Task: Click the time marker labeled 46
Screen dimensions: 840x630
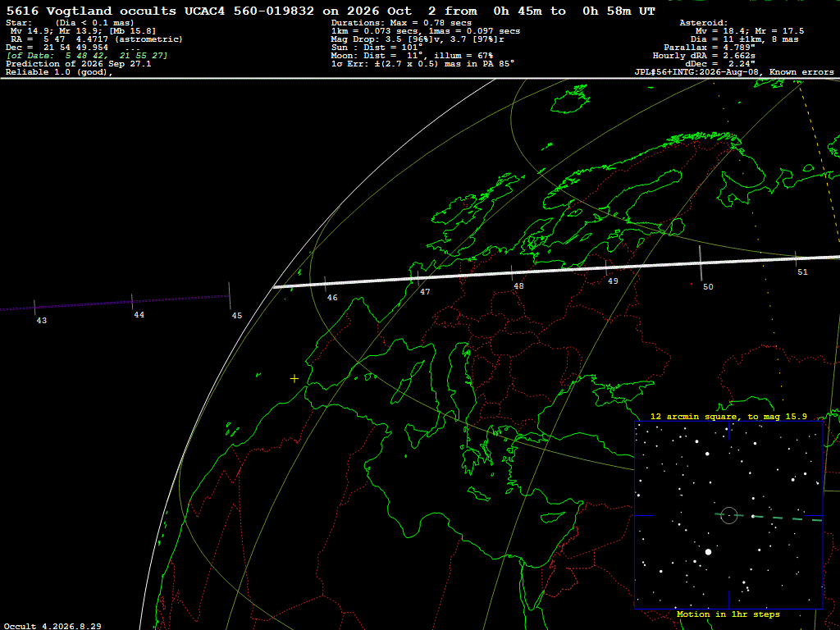Action: click(x=332, y=297)
